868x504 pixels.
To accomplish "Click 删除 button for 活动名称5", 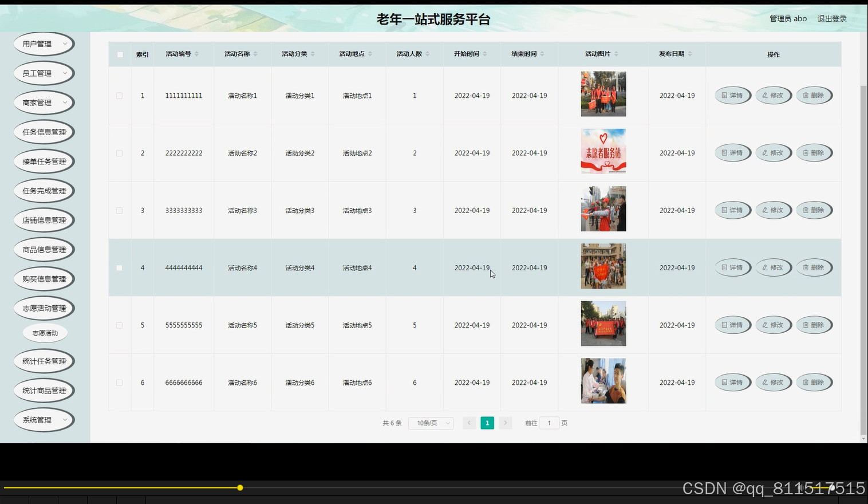I will (x=814, y=325).
